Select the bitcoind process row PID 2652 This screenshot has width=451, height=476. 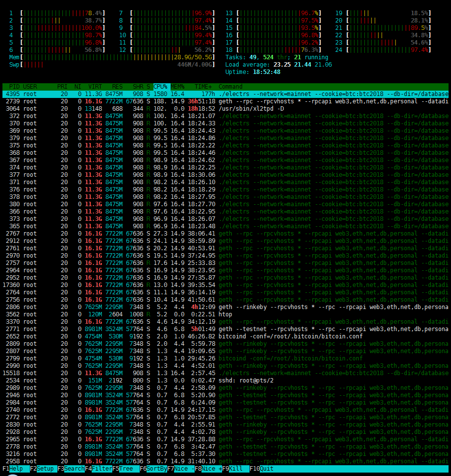pyautogui.click(x=225, y=336)
